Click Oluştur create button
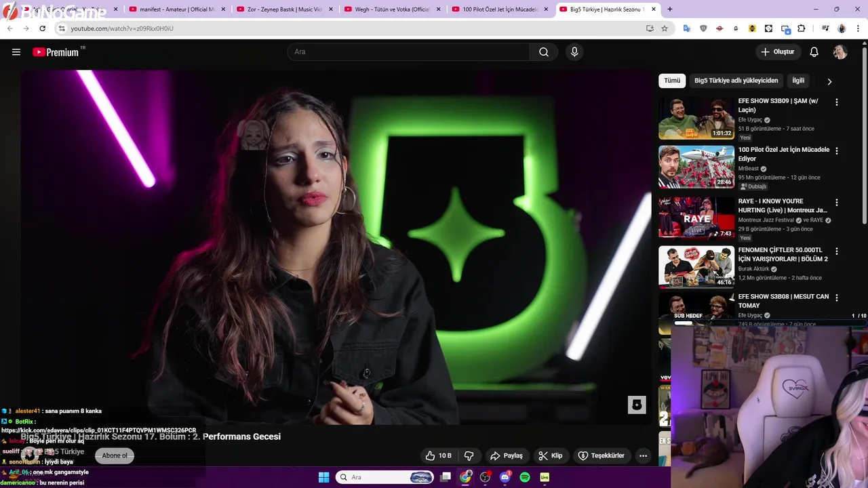 [778, 52]
